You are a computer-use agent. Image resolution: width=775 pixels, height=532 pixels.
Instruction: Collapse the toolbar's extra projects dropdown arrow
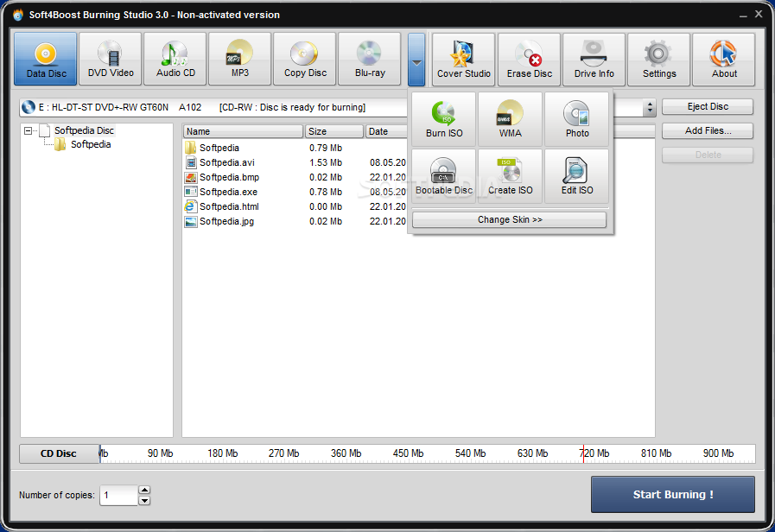(416, 60)
